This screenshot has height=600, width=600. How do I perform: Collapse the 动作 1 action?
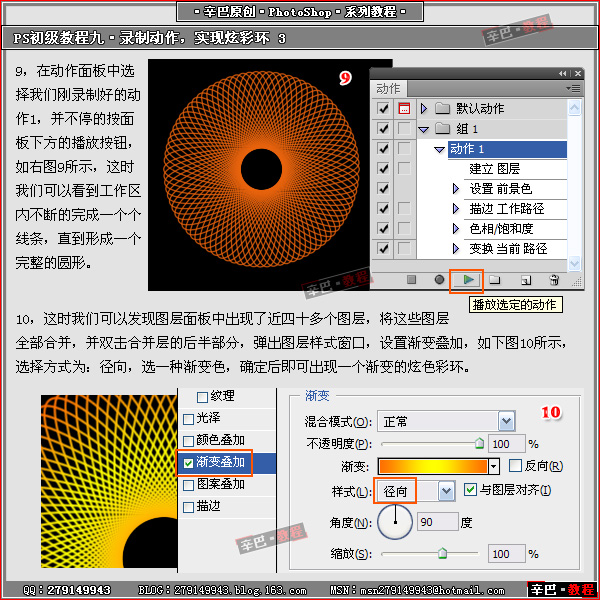coord(440,150)
